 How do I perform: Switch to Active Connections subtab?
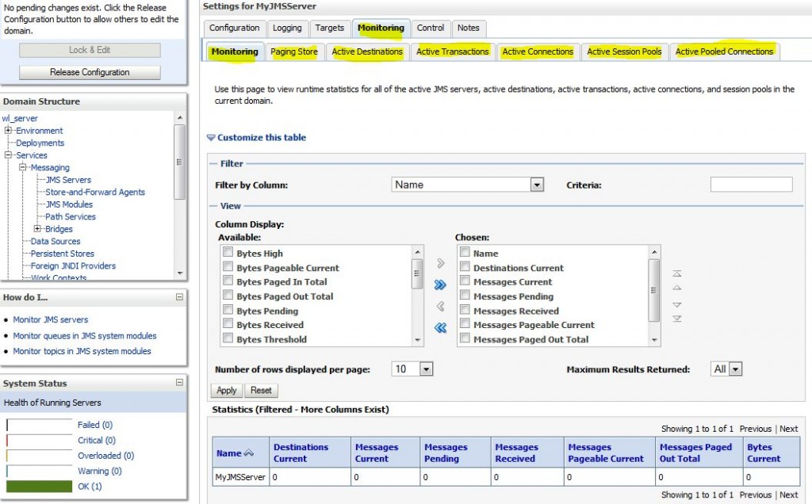(x=538, y=52)
